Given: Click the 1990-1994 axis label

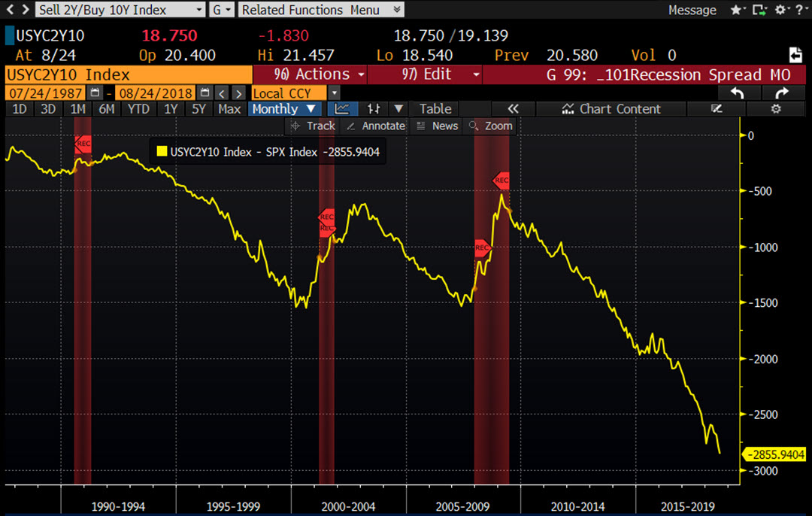Looking at the screenshot, I should (119, 507).
